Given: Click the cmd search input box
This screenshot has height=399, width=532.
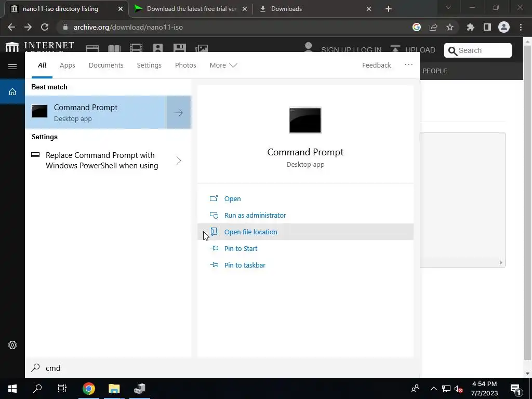Looking at the screenshot, I should tap(222, 368).
